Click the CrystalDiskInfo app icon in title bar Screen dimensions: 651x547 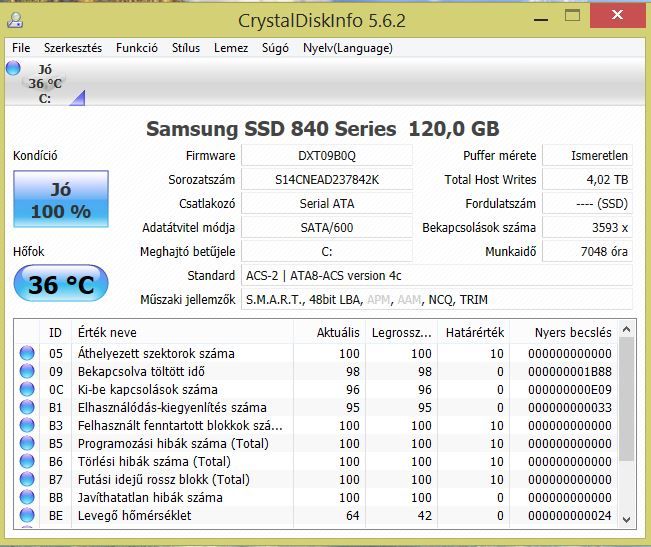tap(16, 20)
